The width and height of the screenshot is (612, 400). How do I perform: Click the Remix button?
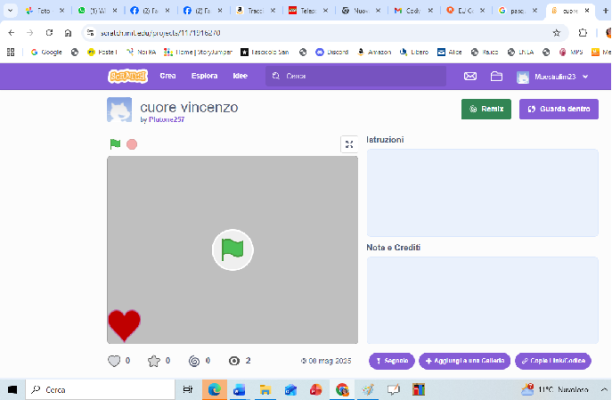tap(486, 109)
